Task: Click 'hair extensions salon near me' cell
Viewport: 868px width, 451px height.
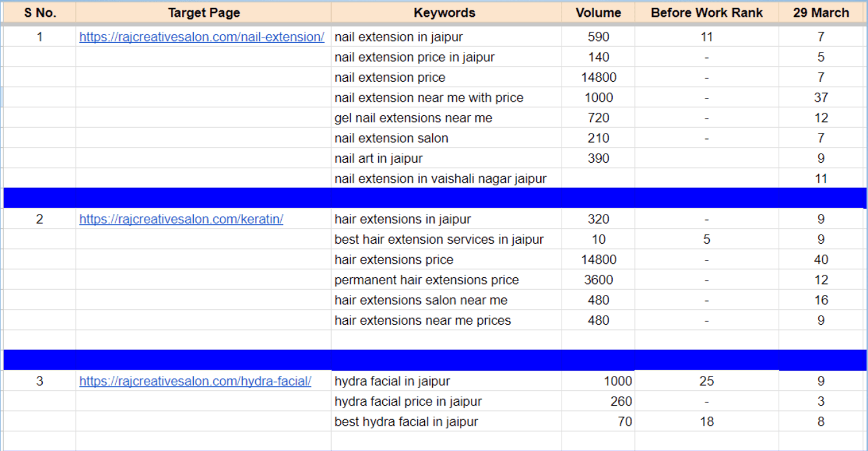Action: click(x=446, y=300)
